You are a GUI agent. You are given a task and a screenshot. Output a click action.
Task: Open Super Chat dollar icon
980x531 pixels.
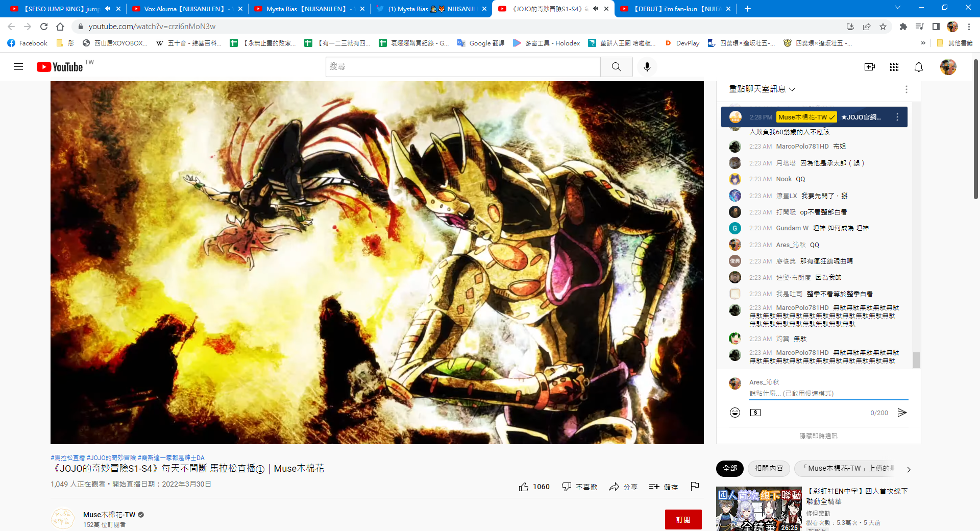(x=755, y=413)
